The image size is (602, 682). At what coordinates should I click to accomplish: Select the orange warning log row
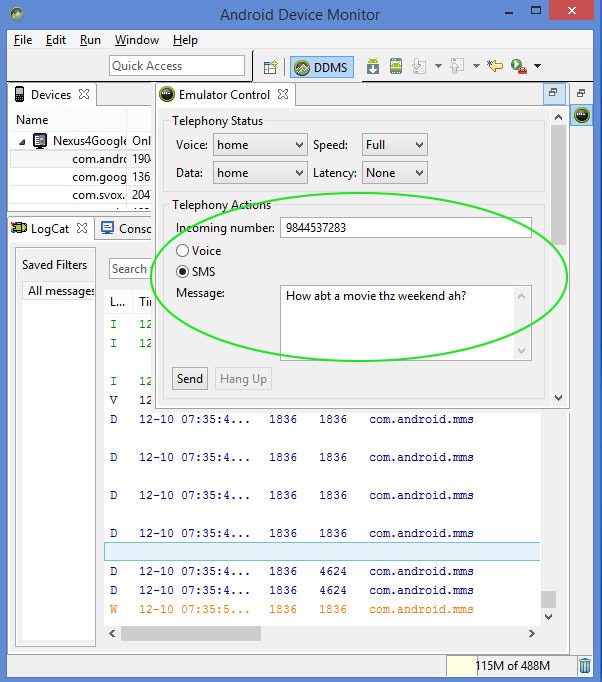click(x=322, y=609)
